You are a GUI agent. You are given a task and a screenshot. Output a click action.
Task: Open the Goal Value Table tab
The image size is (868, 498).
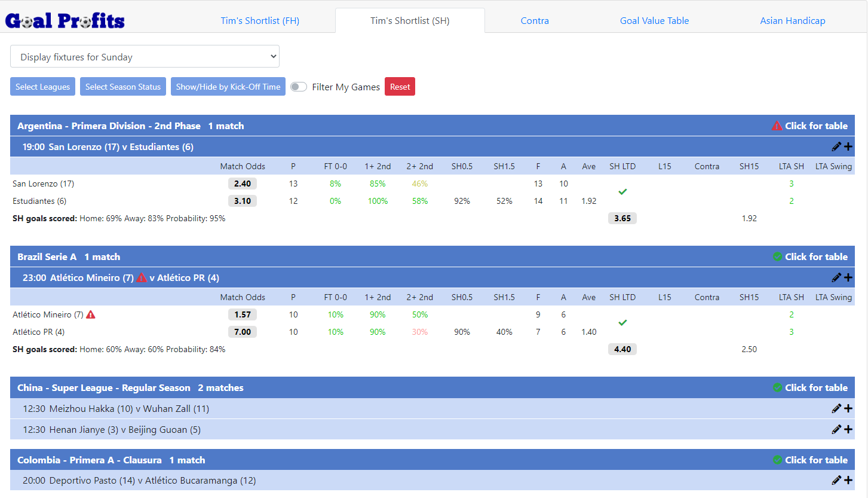(654, 20)
